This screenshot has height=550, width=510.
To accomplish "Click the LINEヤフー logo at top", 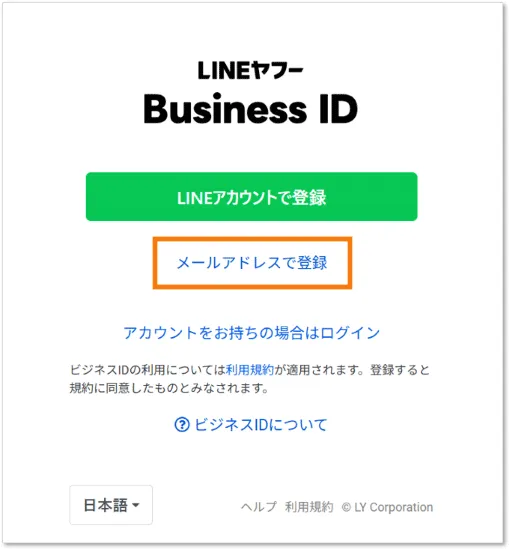I will pos(250,70).
